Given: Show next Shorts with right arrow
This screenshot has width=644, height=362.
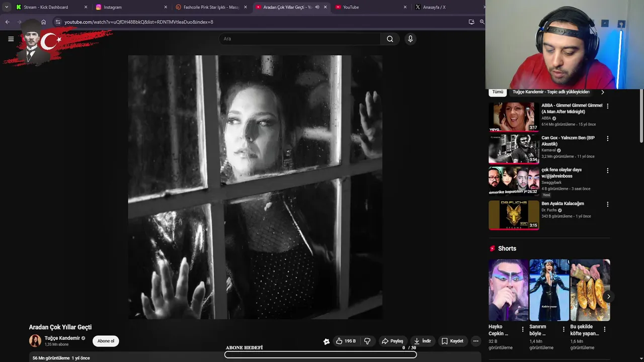Looking at the screenshot, I should click(608, 296).
